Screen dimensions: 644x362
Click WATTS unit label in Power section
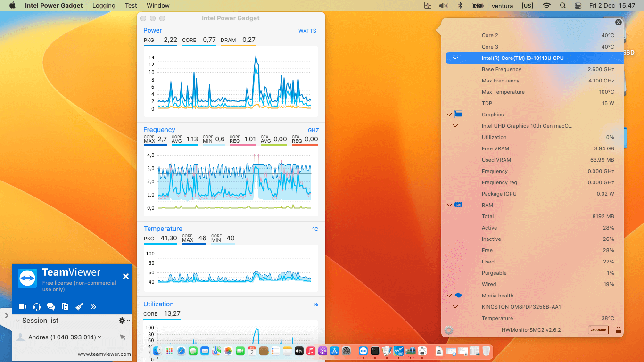307,31
